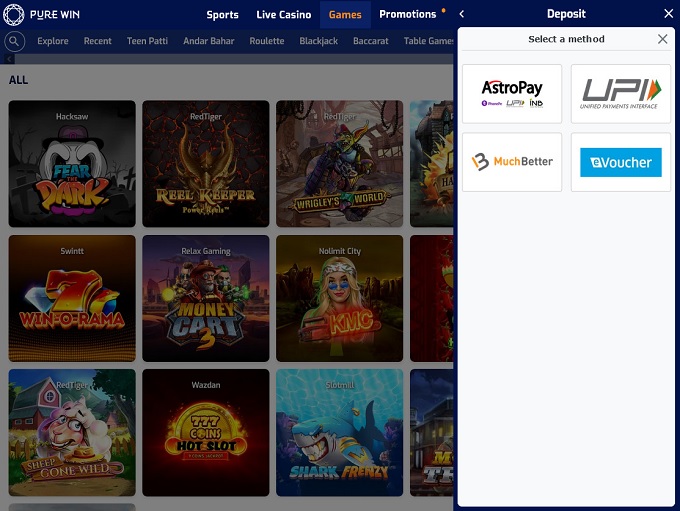
Task: Open the Sports section
Action: (222, 15)
